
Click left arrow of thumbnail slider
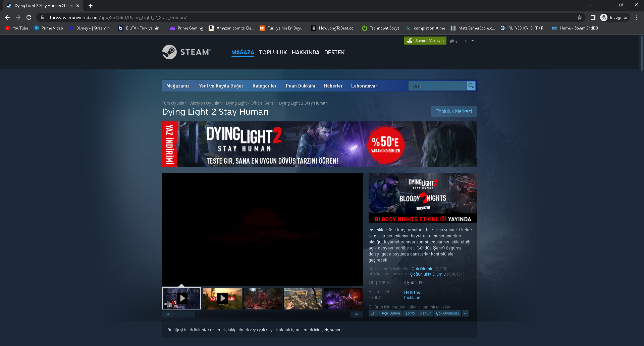pyautogui.click(x=168, y=314)
